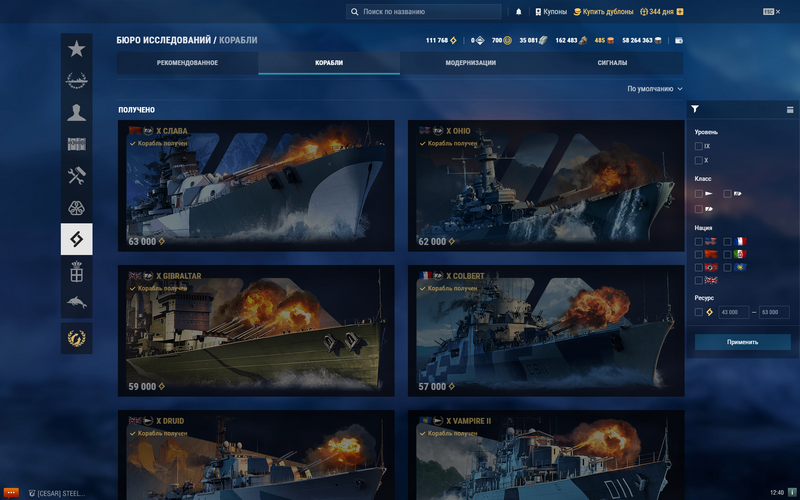
Task: Open the wrench and hammer sidebar section
Action: 77,176
